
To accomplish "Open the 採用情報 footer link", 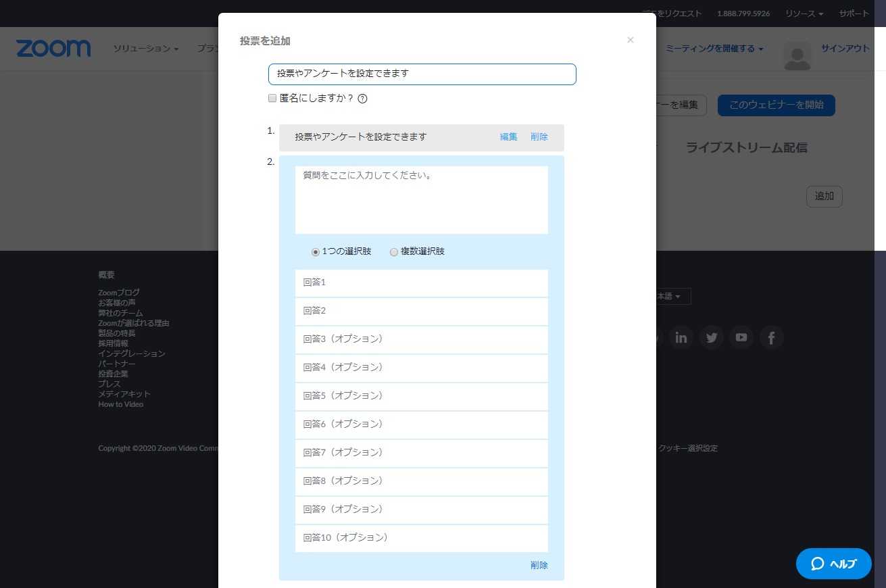I will click(113, 343).
